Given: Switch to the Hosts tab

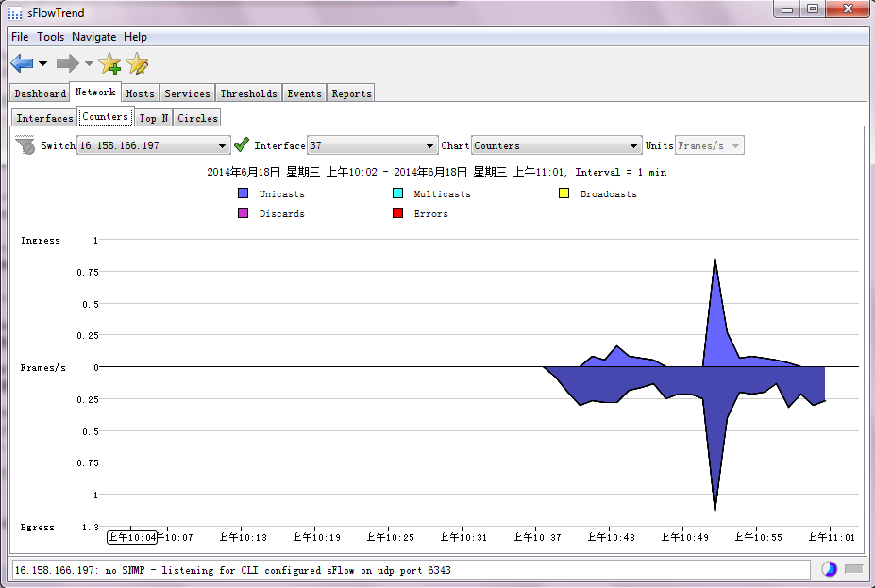Looking at the screenshot, I should tap(140, 93).
